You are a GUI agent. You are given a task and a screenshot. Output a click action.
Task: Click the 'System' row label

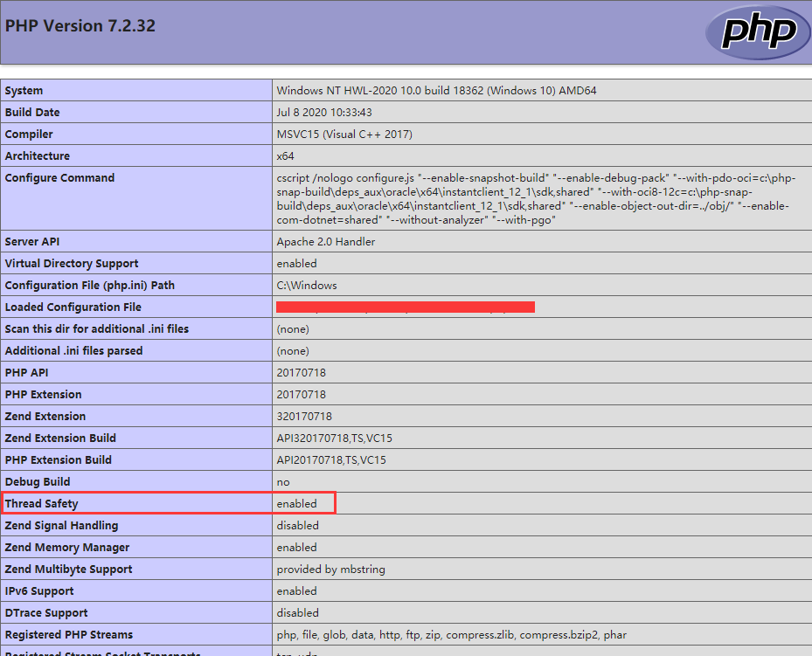pos(24,91)
